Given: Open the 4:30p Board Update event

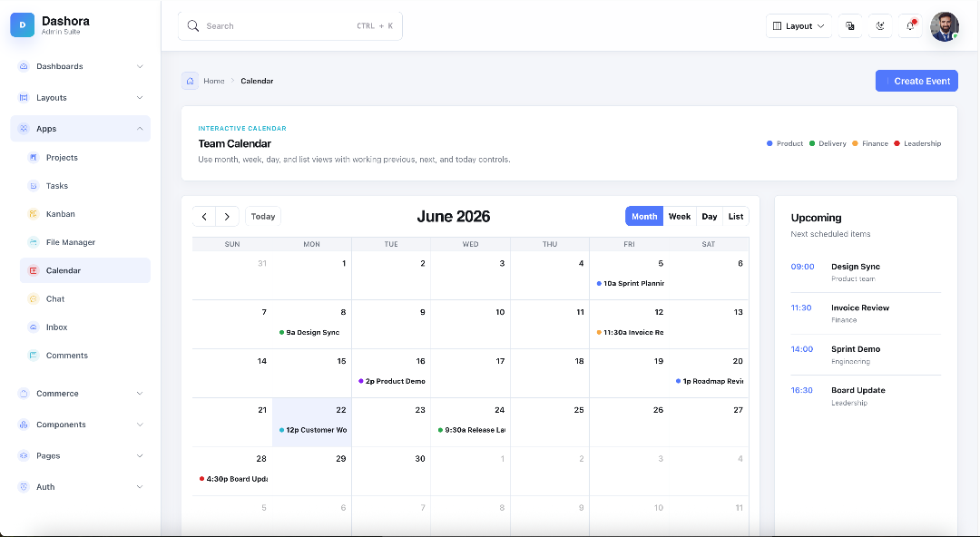Looking at the screenshot, I should pos(233,479).
